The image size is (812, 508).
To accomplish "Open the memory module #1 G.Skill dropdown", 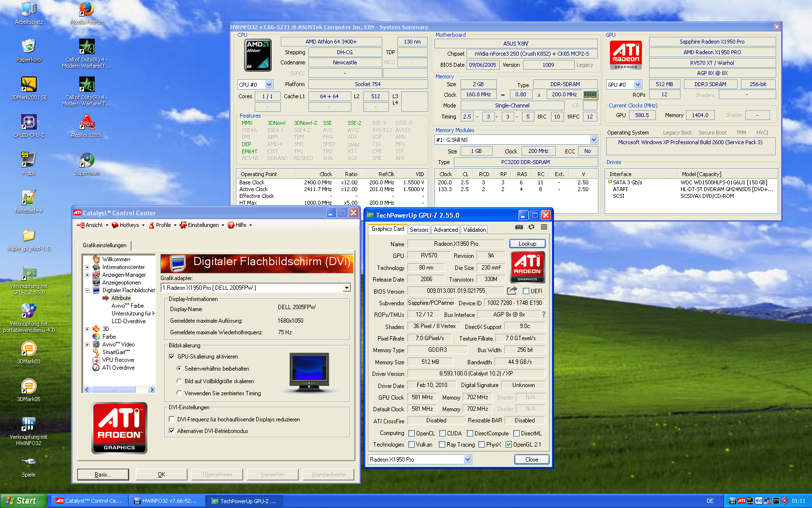I will [x=594, y=140].
